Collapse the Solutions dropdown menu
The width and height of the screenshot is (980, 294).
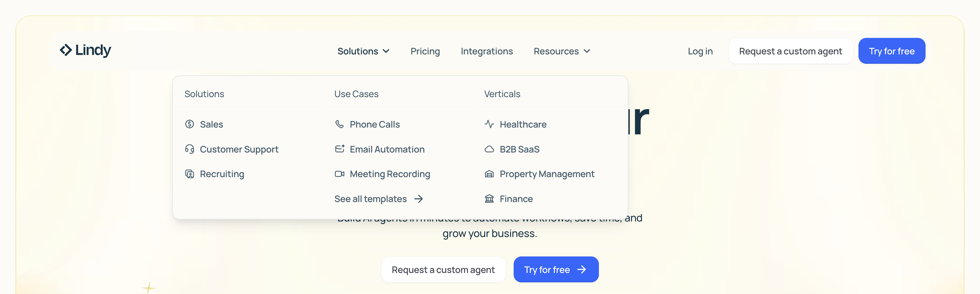pyautogui.click(x=363, y=51)
